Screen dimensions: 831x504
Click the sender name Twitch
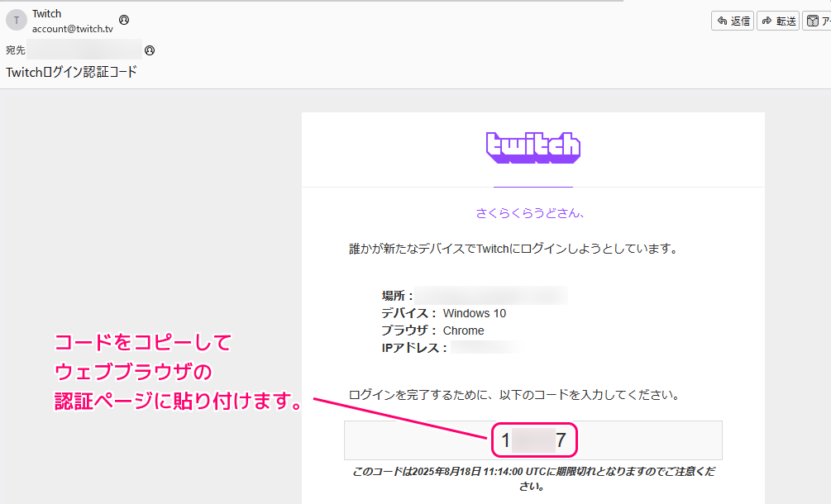coord(46,14)
